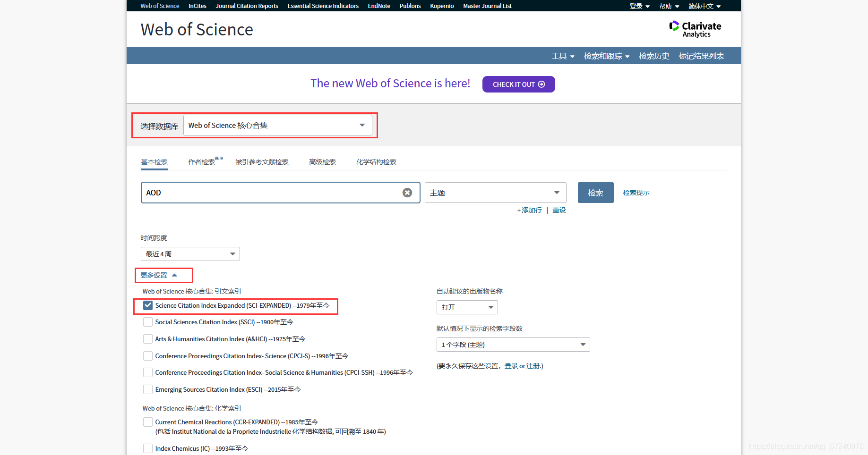Screen dimensions: 868x455
Task: Open the 打开 auto-suggest dropdown
Action: (467, 307)
